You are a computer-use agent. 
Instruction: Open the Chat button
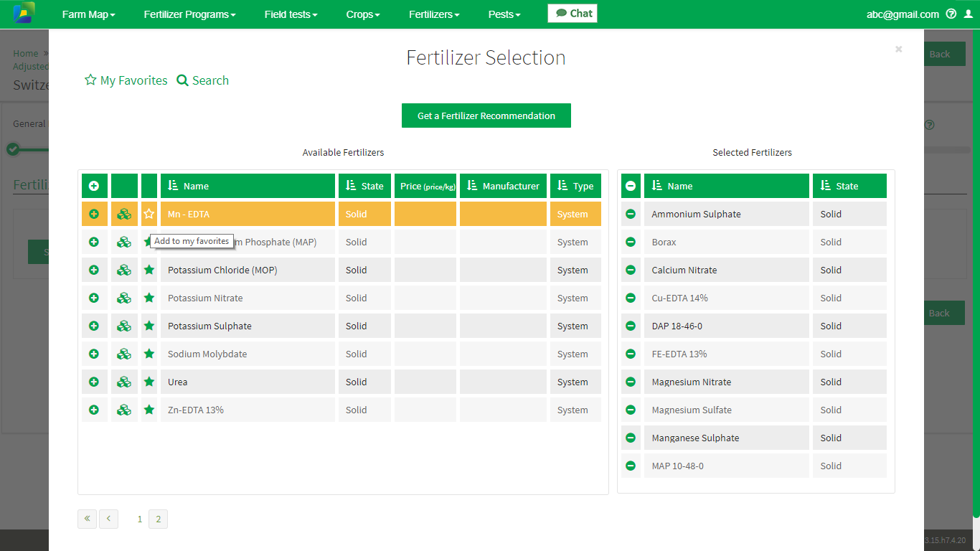[573, 14]
